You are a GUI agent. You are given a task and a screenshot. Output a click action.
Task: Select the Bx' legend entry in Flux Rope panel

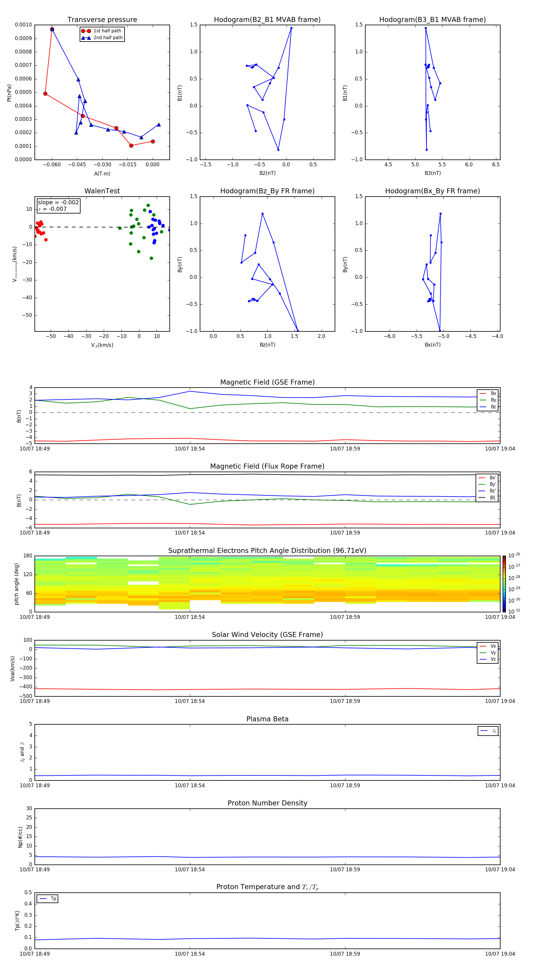(x=487, y=478)
